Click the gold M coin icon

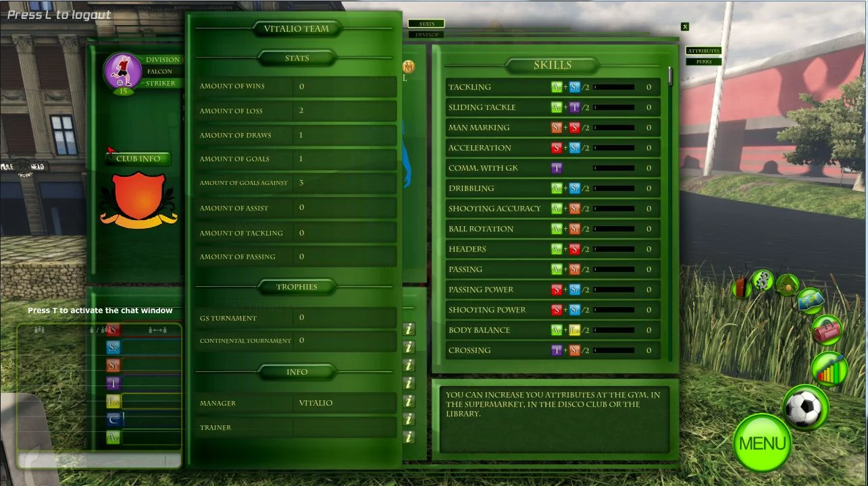pyautogui.click(x=408, y=67)
